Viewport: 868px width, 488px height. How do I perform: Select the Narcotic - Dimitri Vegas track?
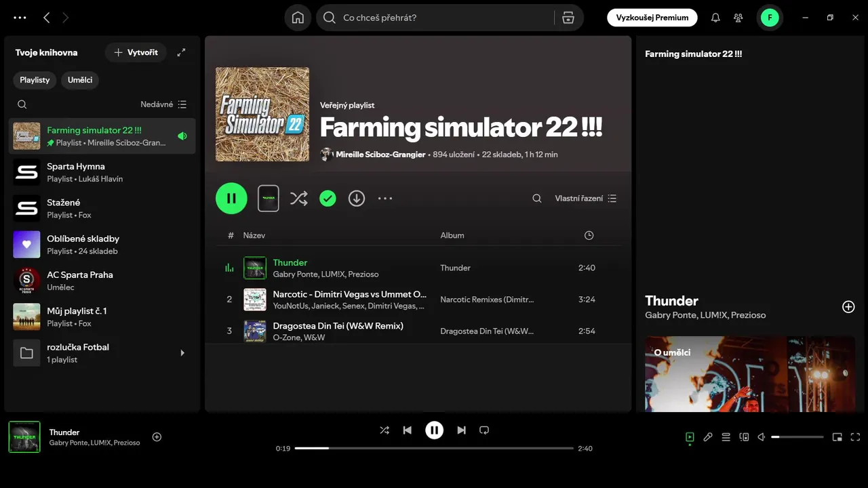pyautogui.click(x=419, y=300)
